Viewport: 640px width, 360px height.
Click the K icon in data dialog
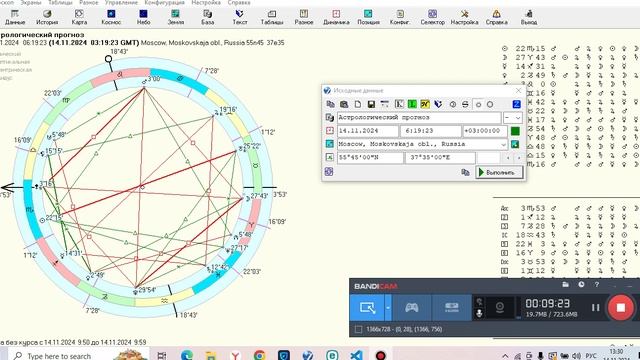[x=399, y=104]
